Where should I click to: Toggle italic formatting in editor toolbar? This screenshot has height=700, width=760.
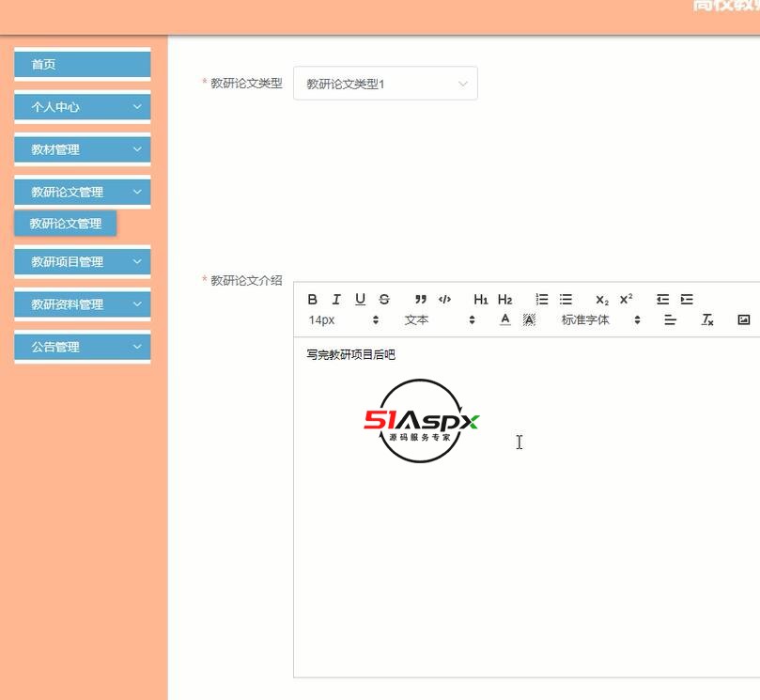point(336,299)
